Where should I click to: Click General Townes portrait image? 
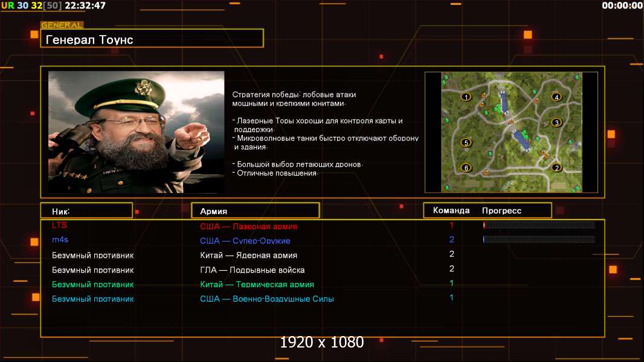click(136, 132)
